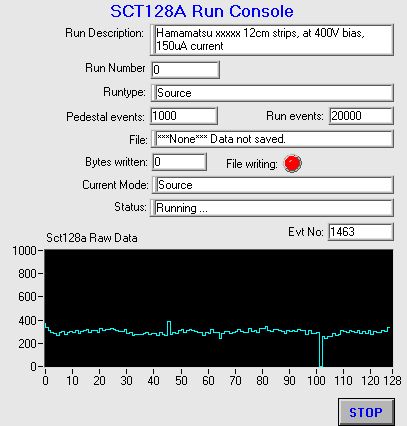Click the Run Number field
Image resolution: width=407 pixels, height=426 pixels.
[x=185, y=70]
